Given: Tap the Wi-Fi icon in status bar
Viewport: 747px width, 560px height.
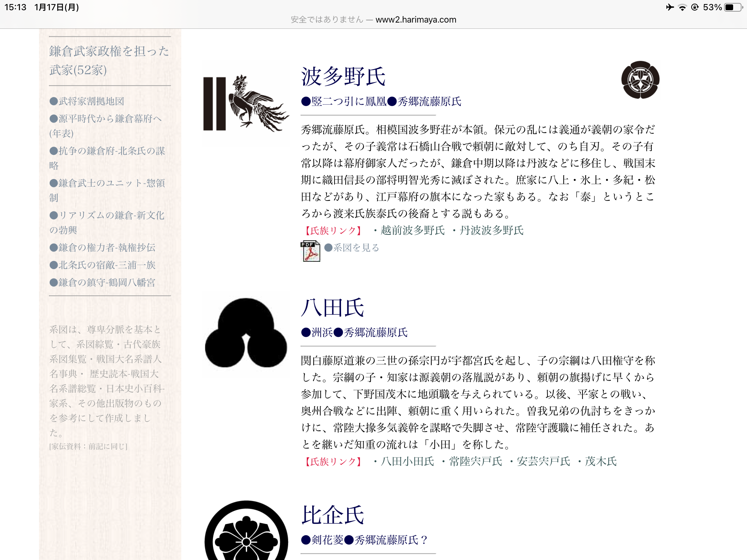Looking at the screenshot, I should [x=682, y=7].
